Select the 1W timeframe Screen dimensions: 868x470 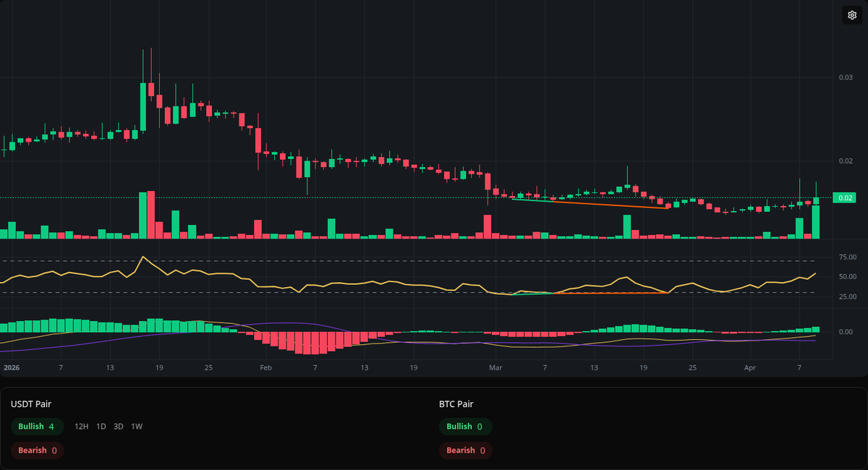(x=137, y=427)
